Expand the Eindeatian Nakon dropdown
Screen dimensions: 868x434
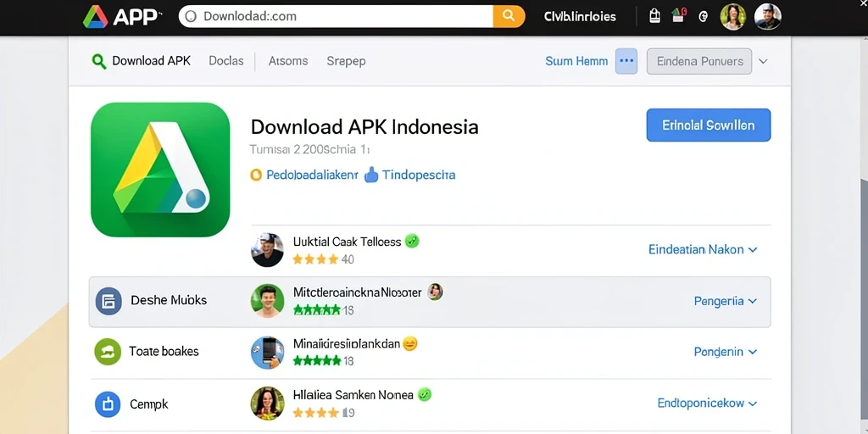point(703,250)
